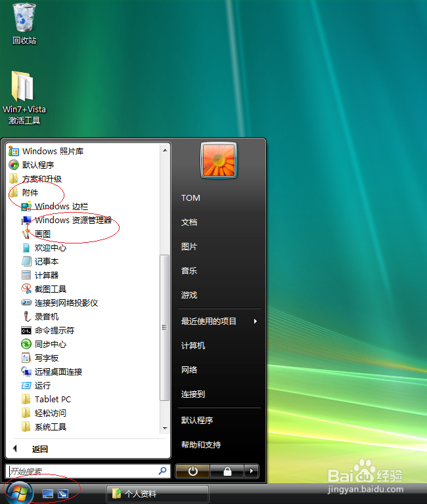Launch 写字板 wordpad icon
The height and width of the screenshot is (504, 427).
click(x=26, y=358)
